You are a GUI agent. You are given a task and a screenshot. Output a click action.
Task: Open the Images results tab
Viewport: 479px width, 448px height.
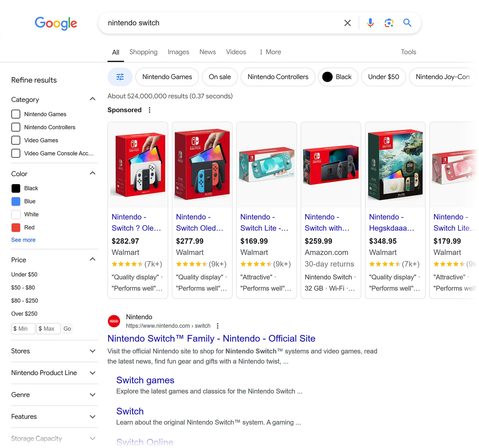click(178, 52)
